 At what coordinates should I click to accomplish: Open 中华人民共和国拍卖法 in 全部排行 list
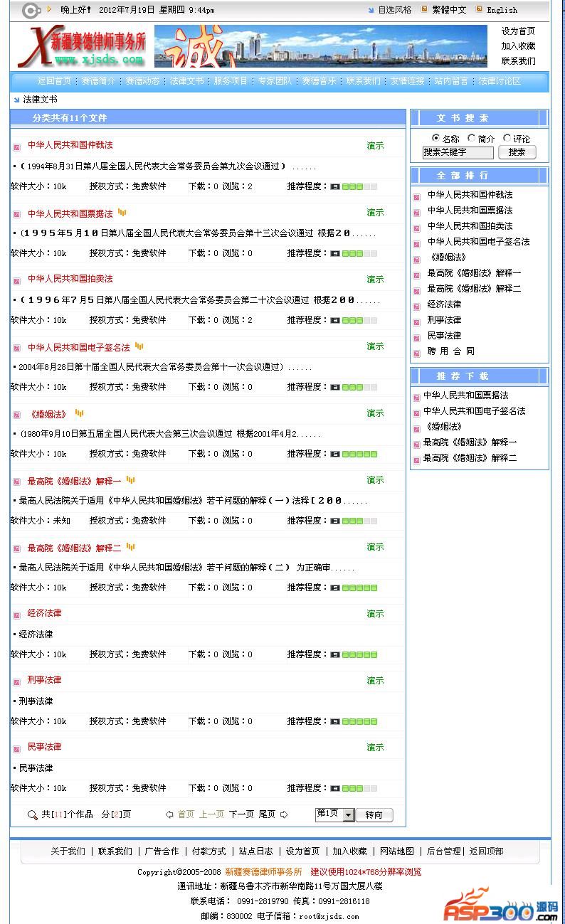click(x=470, y=226)
